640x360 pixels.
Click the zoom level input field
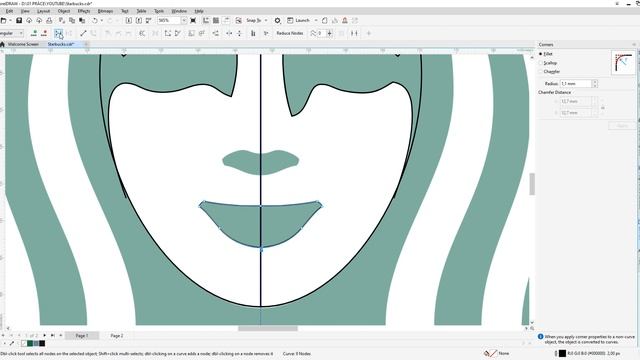pyautogui.click(x=169, y=20)
